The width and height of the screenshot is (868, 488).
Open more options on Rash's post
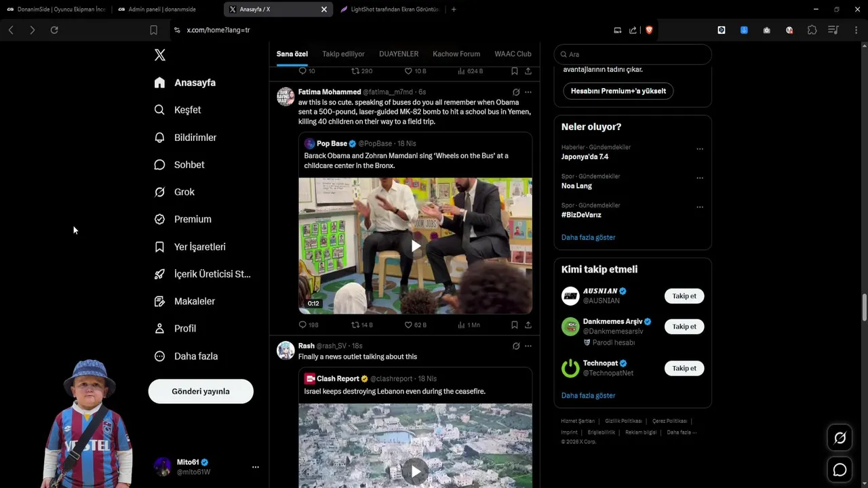528,346
